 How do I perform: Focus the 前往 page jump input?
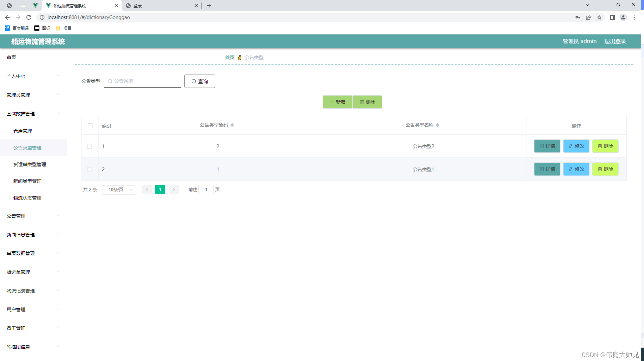[206, 190]
